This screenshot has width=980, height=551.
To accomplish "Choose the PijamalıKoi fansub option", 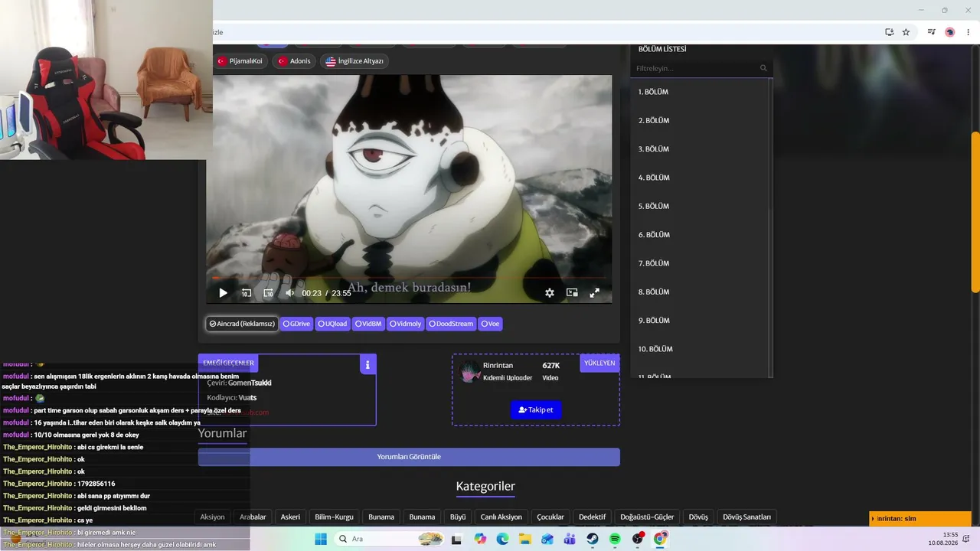I will coord(240,61).
